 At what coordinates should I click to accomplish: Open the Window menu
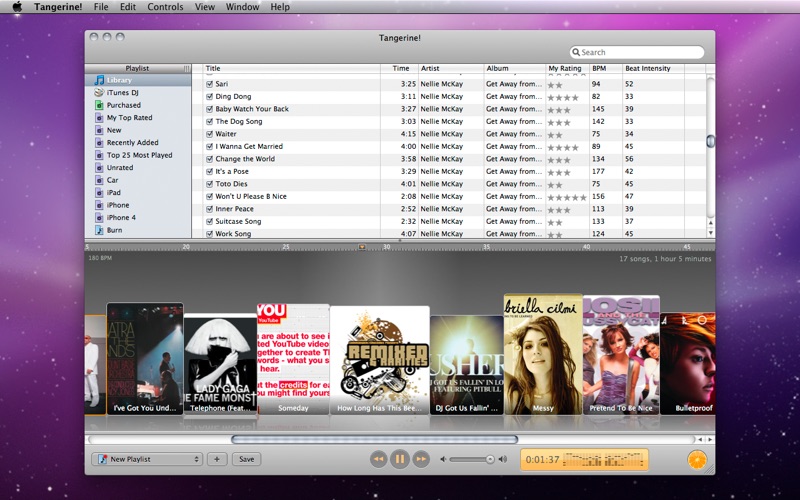pyautogui.click(x=242, y=7)
